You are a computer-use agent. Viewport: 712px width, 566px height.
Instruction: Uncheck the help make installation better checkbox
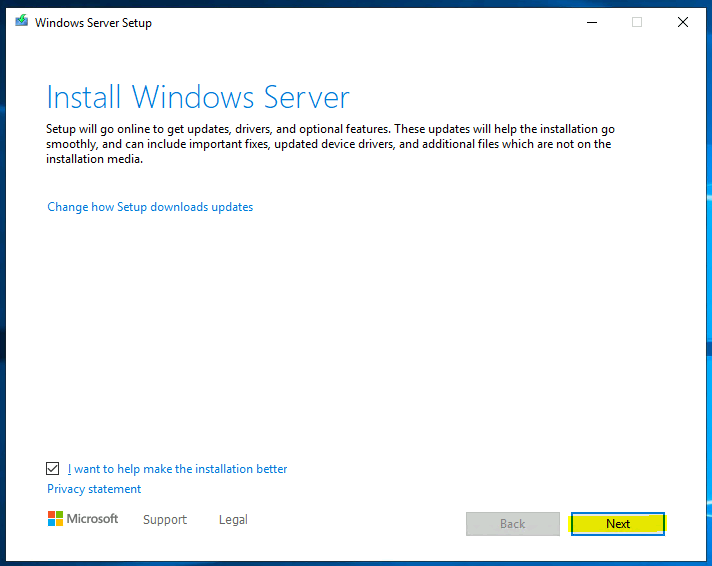click(x=53, y=468)
